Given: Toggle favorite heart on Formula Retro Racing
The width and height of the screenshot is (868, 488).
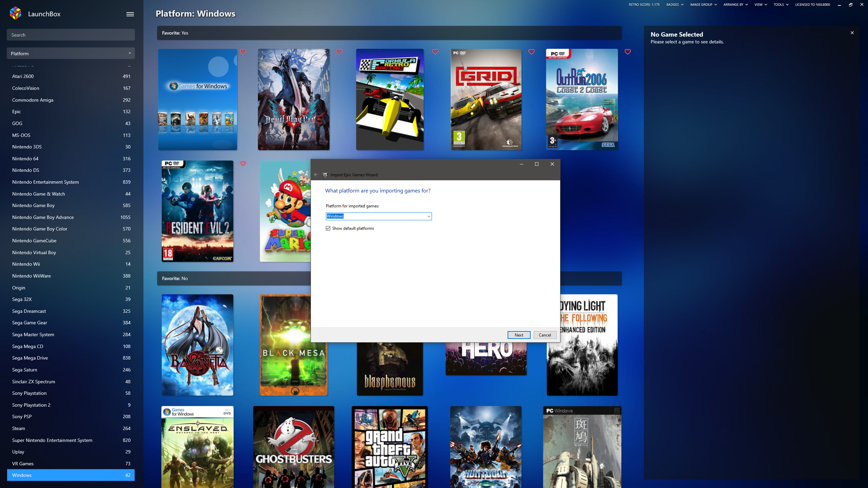Looking at the screenshot, I should 435,52.
